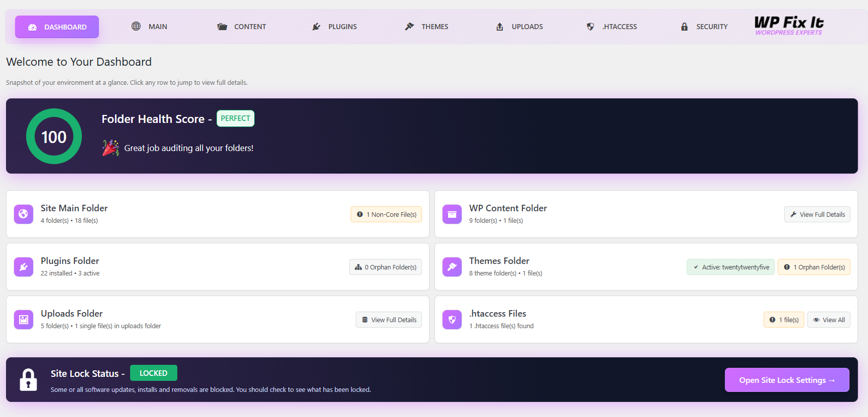
Task: Click the WP Fix It logo
Action: click(x=789, y=26)
